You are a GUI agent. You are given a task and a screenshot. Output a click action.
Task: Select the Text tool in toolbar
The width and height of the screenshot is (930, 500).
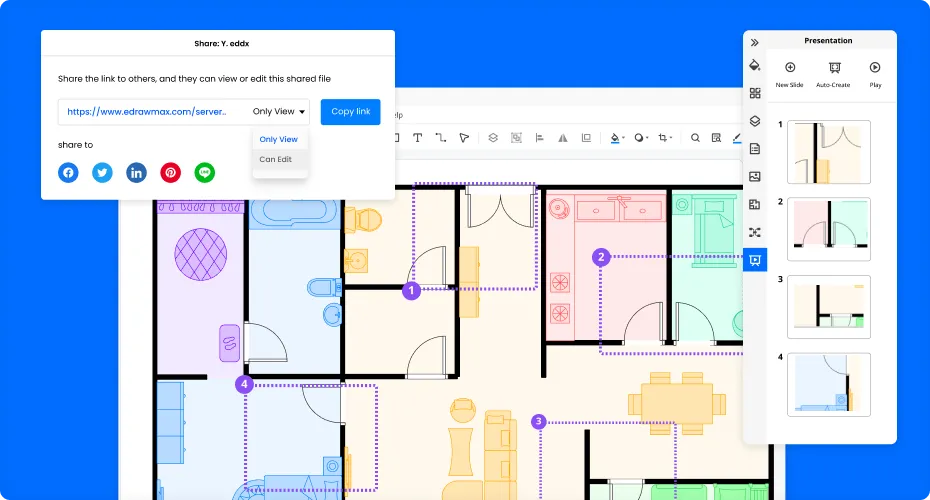[x=417, y=138]
